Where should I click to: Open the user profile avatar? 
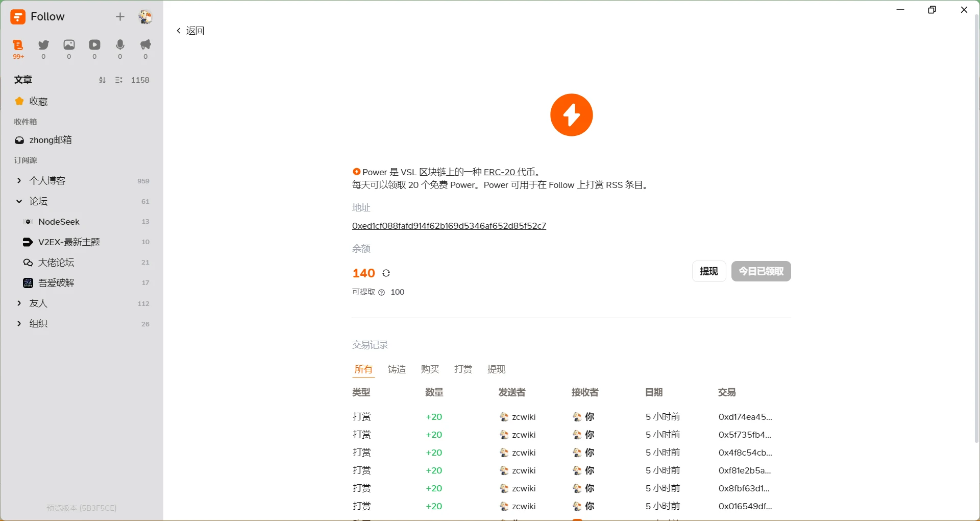click(145, 17)
